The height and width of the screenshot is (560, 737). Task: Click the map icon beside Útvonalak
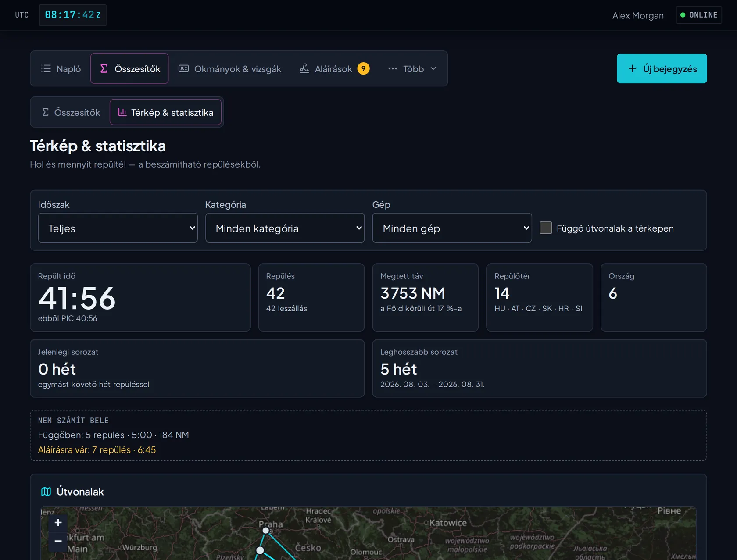point(46,492)
